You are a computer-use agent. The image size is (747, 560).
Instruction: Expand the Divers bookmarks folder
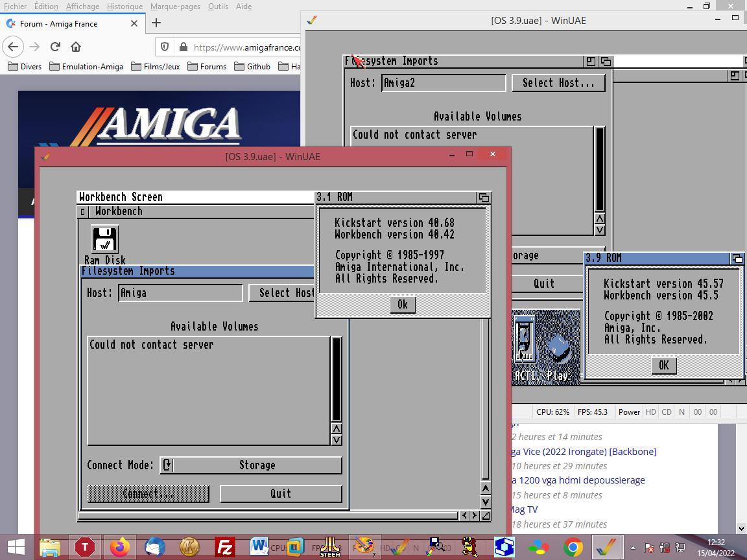(25, 66)
